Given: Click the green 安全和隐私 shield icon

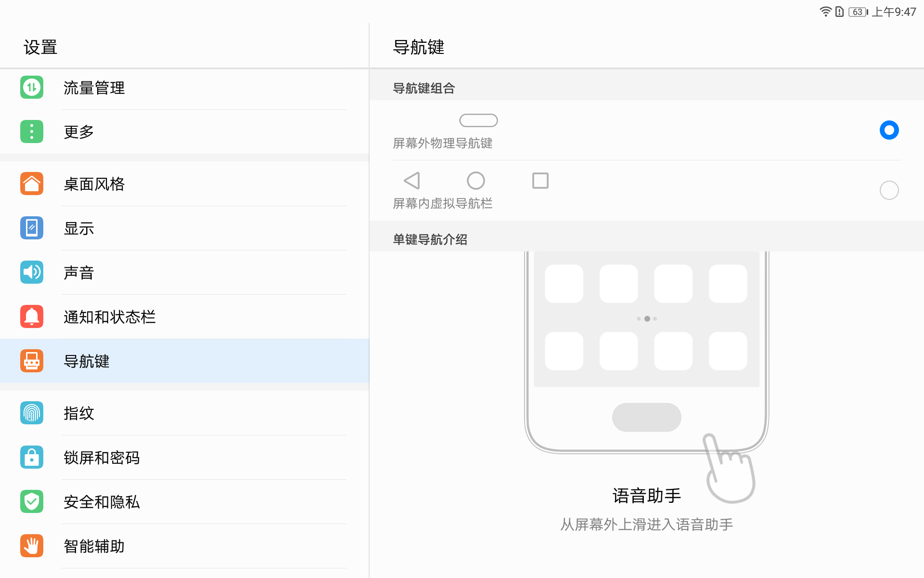Looking at the screenshot, I should tap(32, 501).
